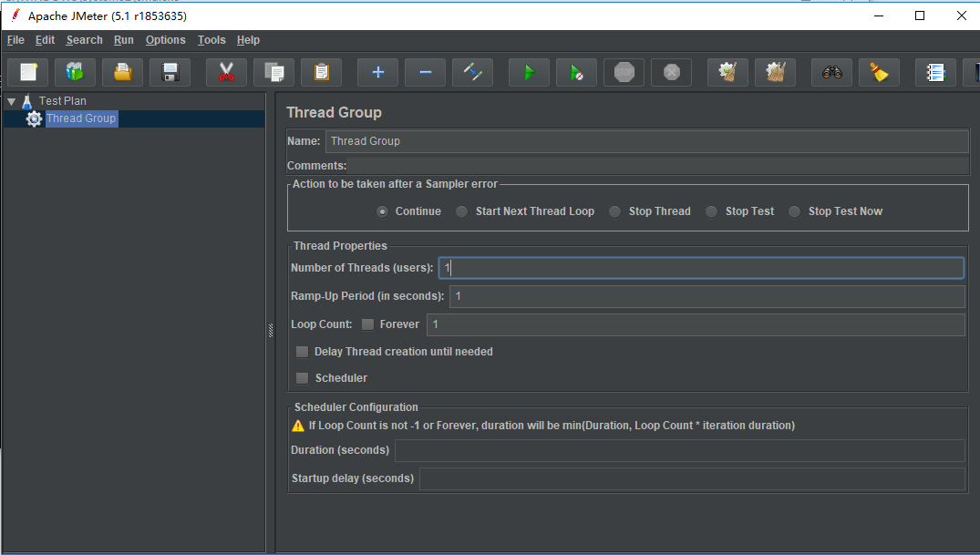Select the Continue radio button

tap(383, 211)
